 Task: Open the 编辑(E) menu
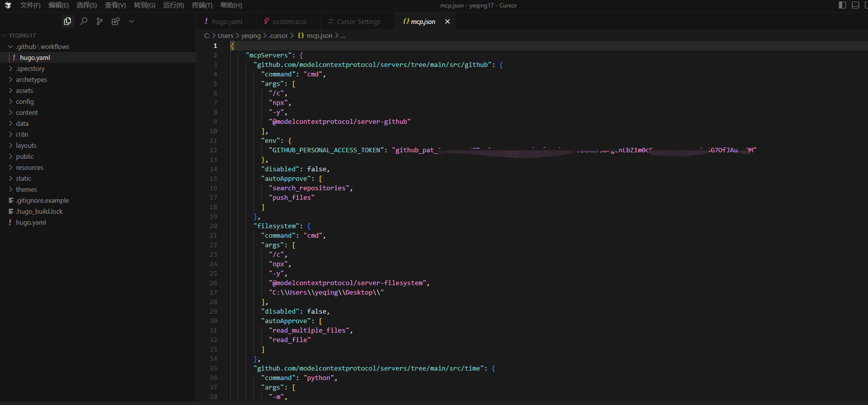pos(58,5)
